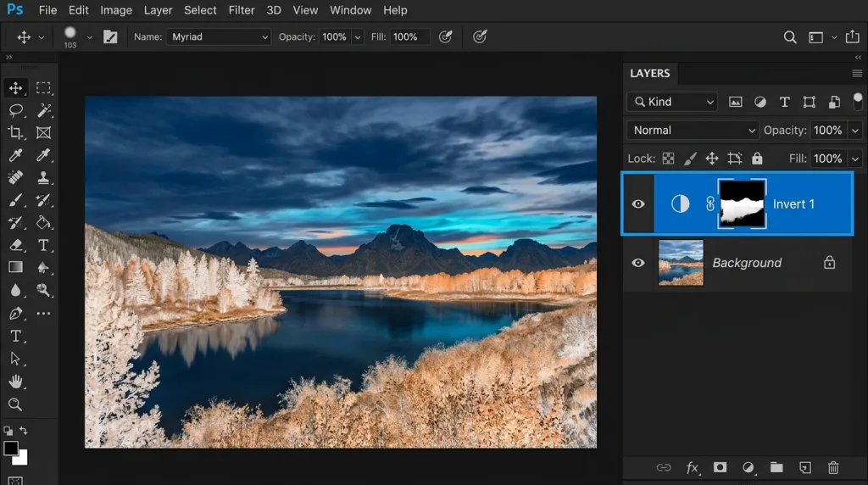
Task: Open the Name Myriad preset dropdown
Action: click(x=220, y=37)
